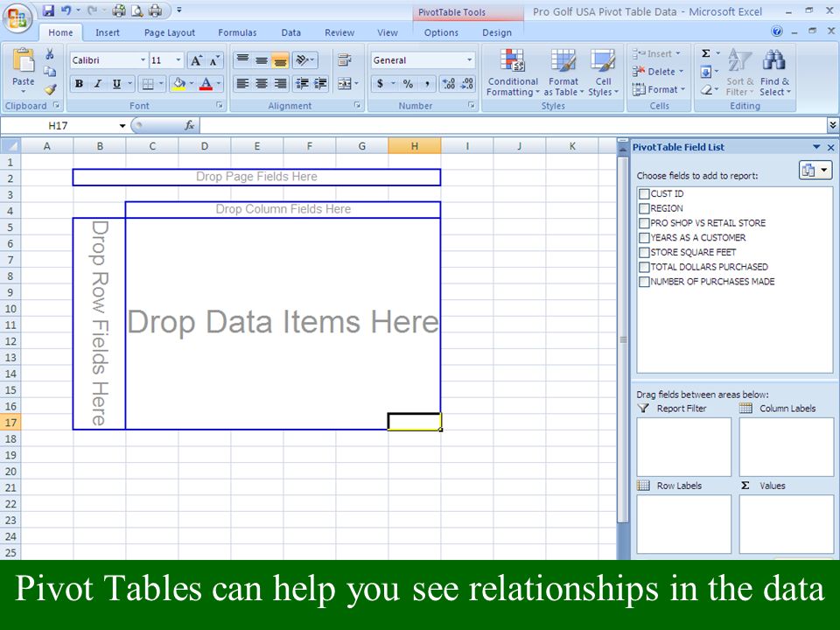Align text right in the cell
The image size is (840, 630).
(280, 84)
